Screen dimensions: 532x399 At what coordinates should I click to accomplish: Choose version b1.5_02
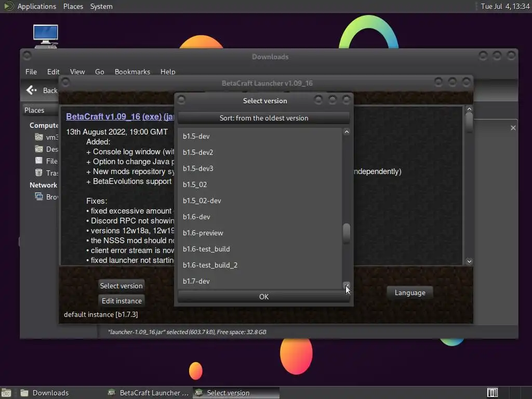click(x=260, y=184)
